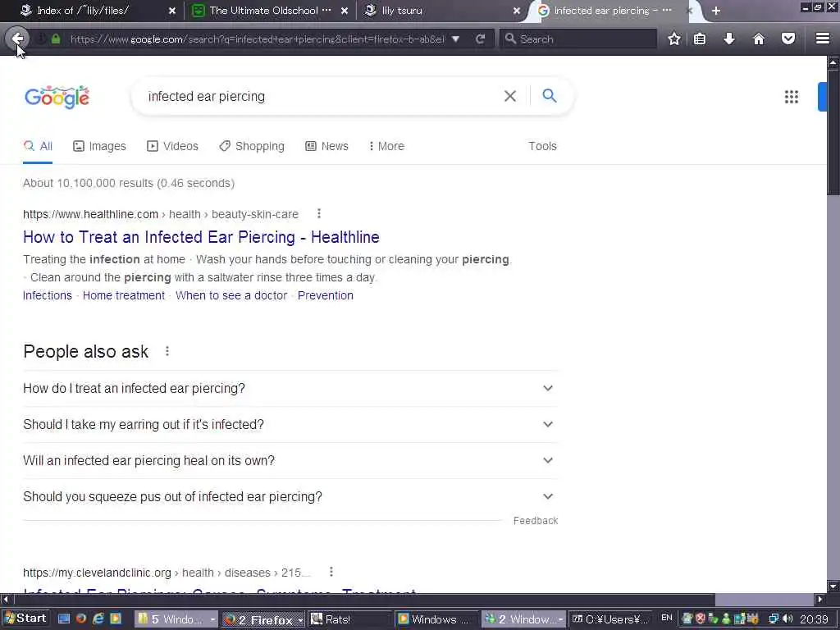Screen dimensions: 840x630
Task: Focus the Firefox toolbar Search box
Action: [x=578, y=39]
